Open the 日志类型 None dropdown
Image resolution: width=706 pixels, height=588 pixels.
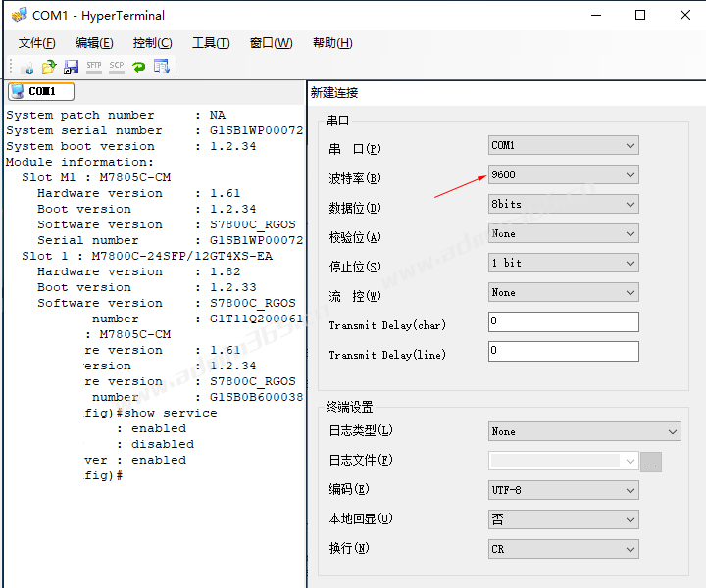(x=584, y=431)
